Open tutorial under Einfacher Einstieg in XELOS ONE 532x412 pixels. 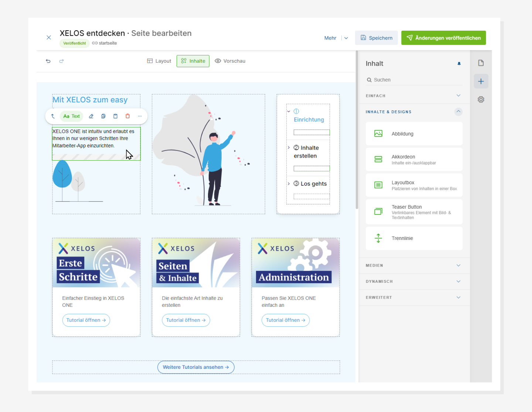86,320
